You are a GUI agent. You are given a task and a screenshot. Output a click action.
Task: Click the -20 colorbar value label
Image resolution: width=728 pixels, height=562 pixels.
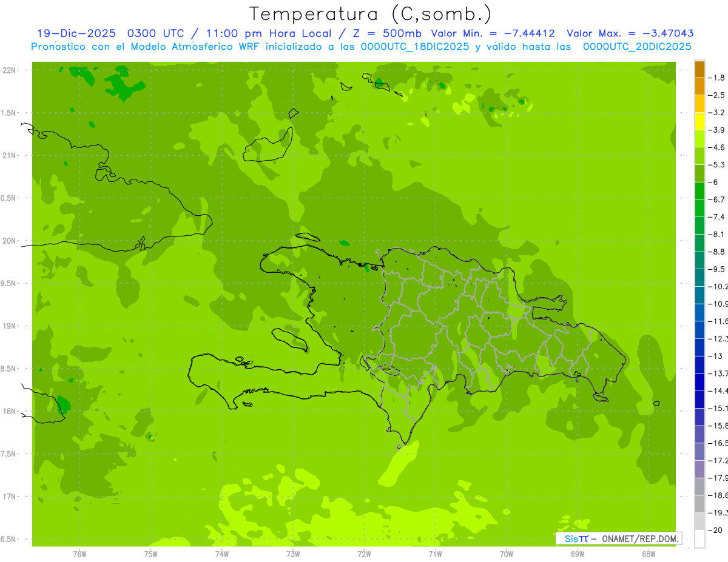[x=715, y=530]
